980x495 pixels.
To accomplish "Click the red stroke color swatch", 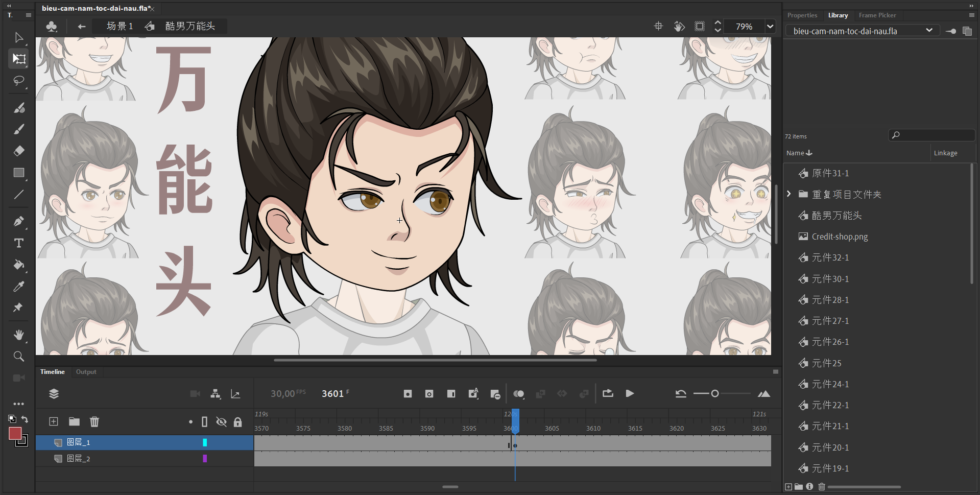I will (x=15, y=434).
